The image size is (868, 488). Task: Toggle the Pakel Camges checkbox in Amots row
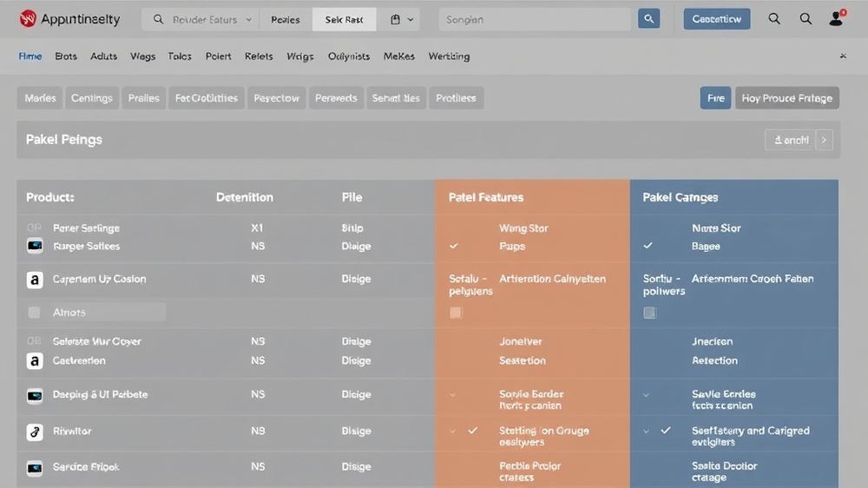coord(649,313)
